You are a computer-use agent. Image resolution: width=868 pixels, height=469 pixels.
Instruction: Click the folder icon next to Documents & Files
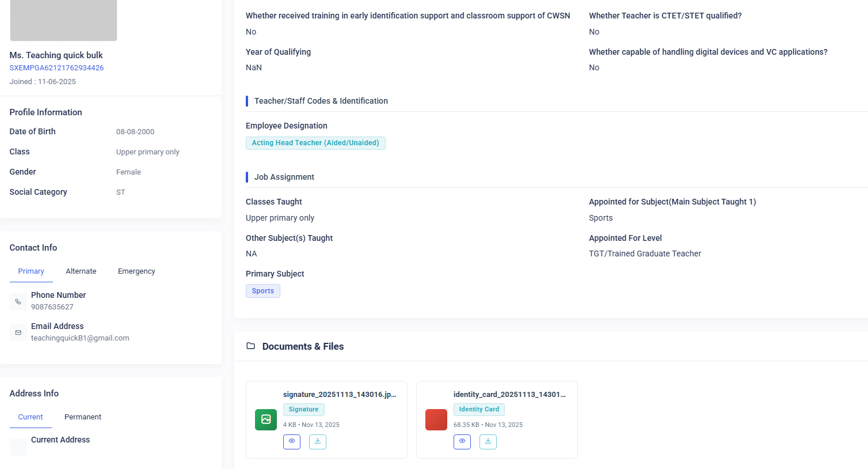coord(250,346)
